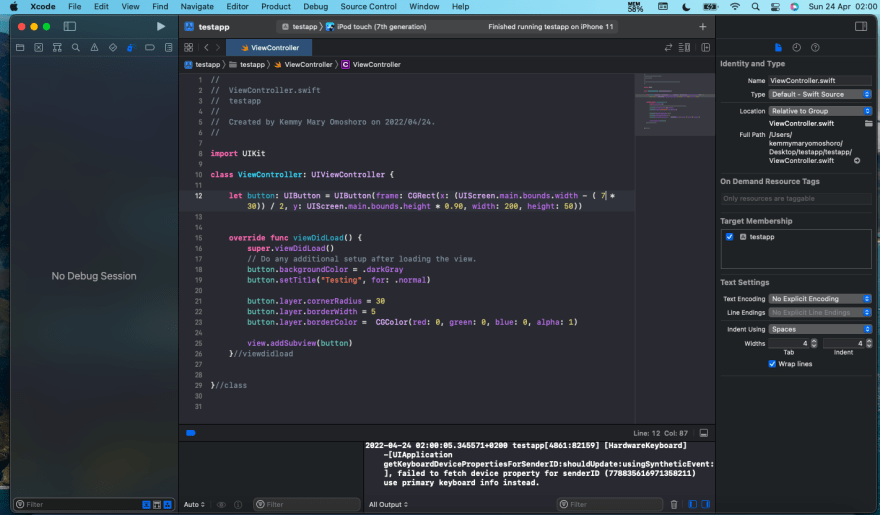Screen dimensions: 880x515
Task: Toggle breakpoints activation blue tag
Action: pyautogui.click(x=191, y=433)
